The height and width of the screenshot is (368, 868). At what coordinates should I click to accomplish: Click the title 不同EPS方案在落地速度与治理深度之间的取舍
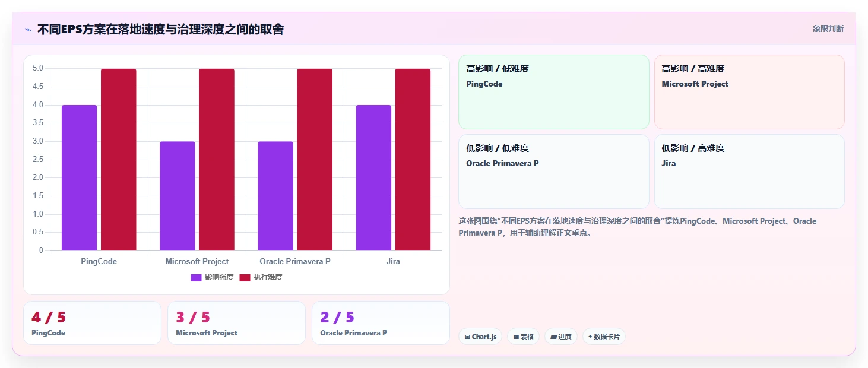160,29
